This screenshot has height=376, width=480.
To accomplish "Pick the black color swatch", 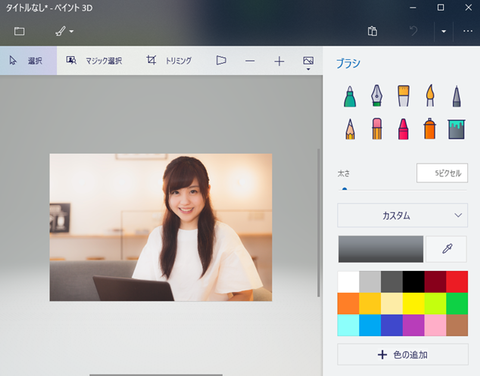I will point(413,282).
